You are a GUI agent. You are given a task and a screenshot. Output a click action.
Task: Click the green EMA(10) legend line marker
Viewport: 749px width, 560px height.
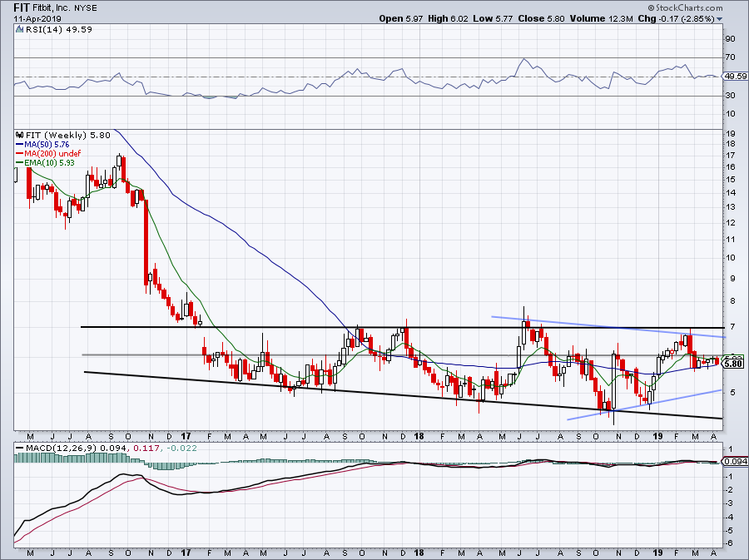19,162
